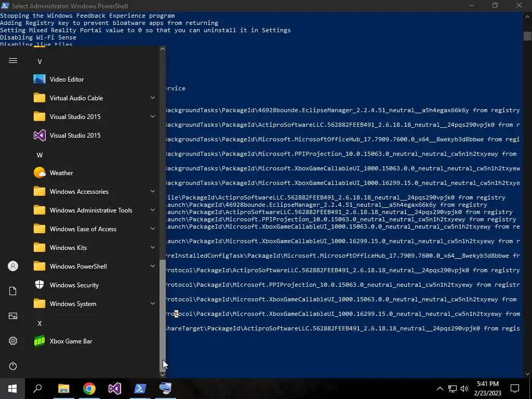Click the letter W group header
Image resolution: width=532 pixels, height=399 pixels.
pos(39,155)
